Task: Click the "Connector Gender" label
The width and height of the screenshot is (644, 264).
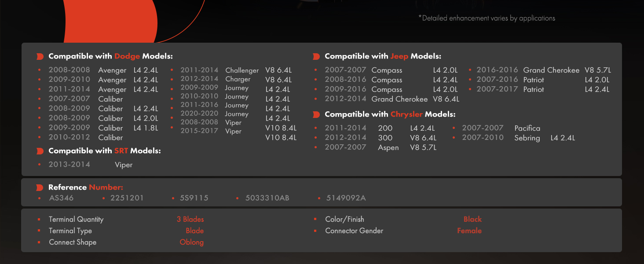Action: (354, 231)
